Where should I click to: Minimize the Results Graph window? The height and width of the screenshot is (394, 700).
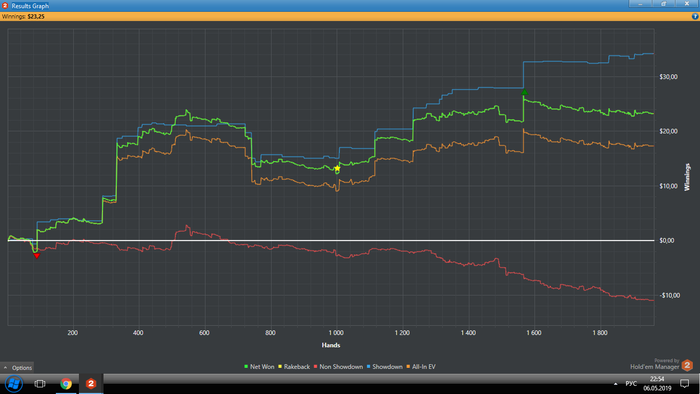point(641,4)
